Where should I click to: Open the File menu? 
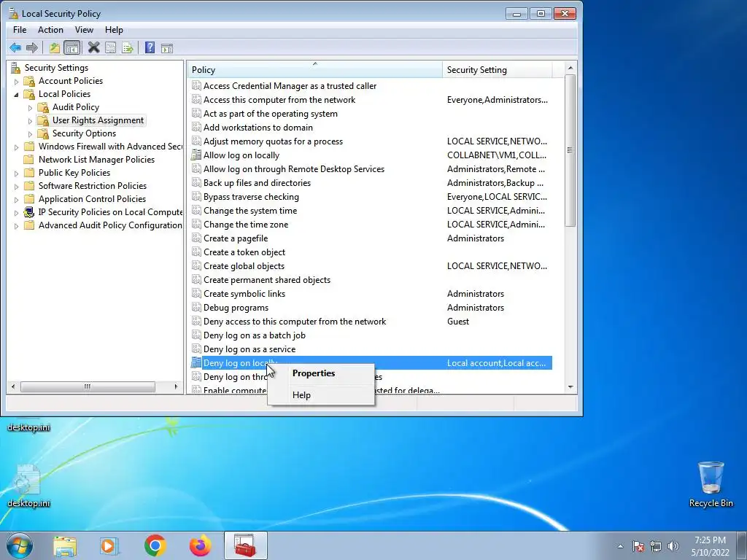[20, 29]
